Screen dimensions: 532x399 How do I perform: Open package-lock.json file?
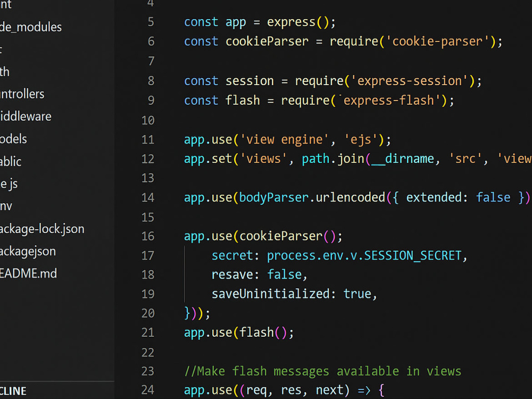coord(42,229)
